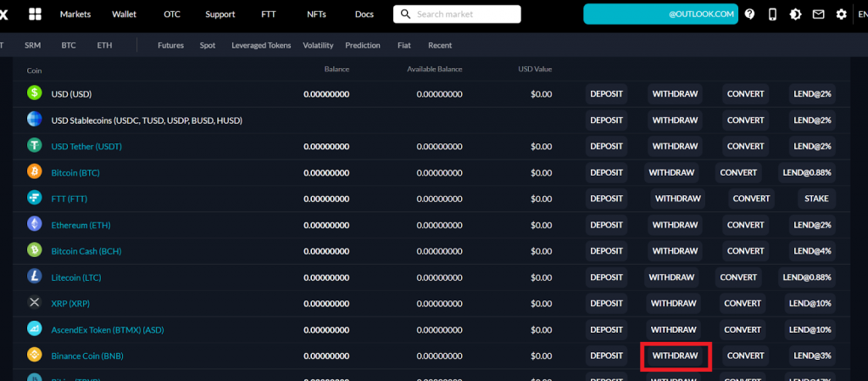
Task: Click the FTT token icon
Action: (34, 198)
